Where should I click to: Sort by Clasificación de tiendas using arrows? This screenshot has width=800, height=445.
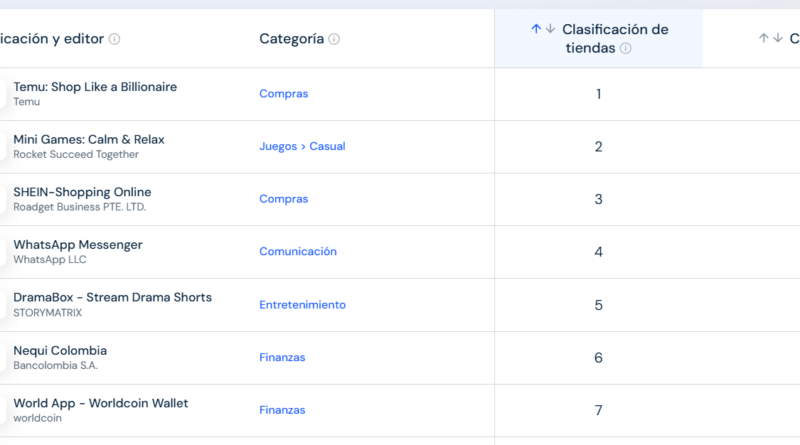543,30
